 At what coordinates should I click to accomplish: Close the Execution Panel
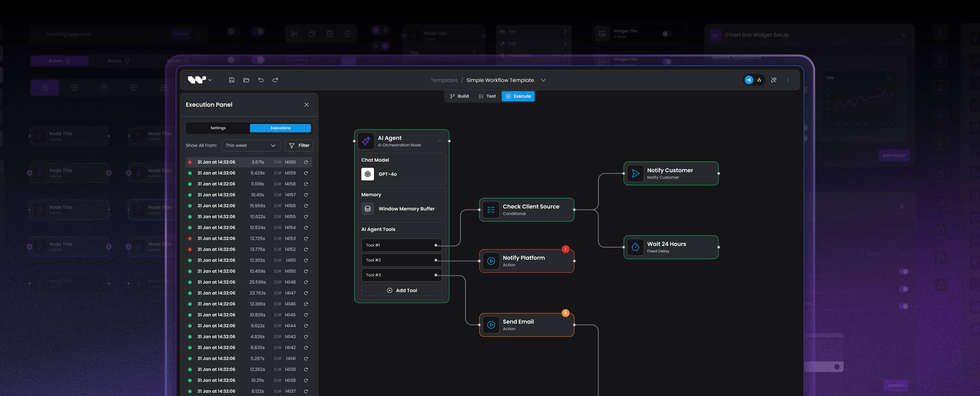pos(307,104)
